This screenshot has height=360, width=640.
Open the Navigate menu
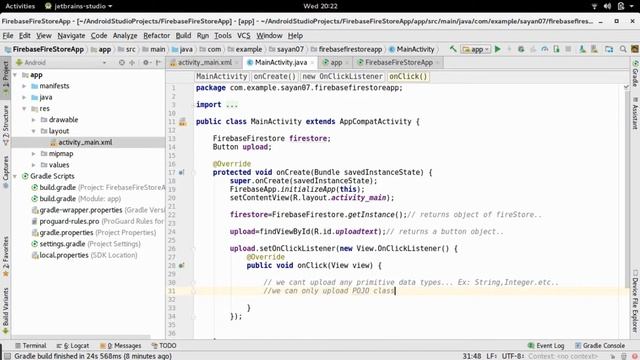[x=71, y=36]
